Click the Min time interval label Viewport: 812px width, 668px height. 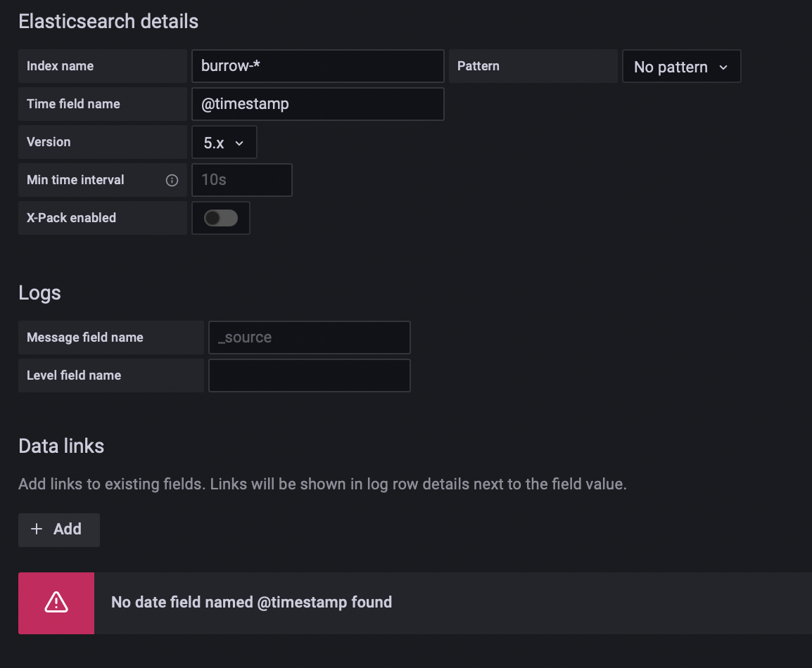[x=75, y=180]
